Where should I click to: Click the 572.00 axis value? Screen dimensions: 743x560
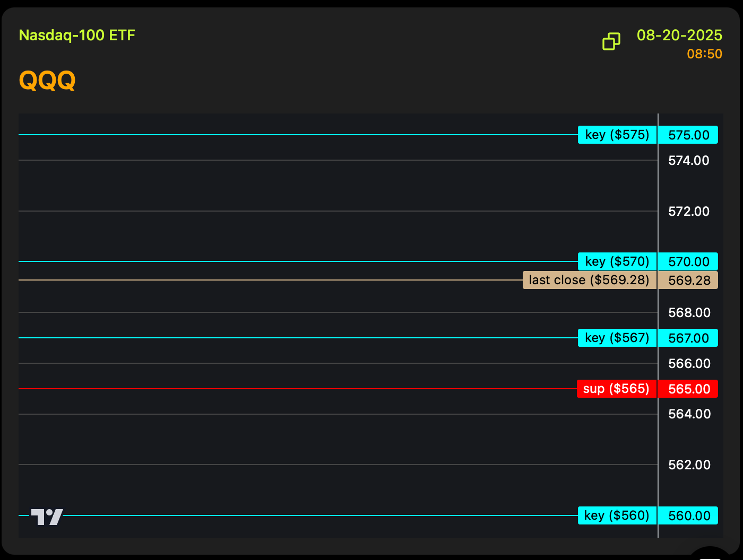tap(689, 211)
